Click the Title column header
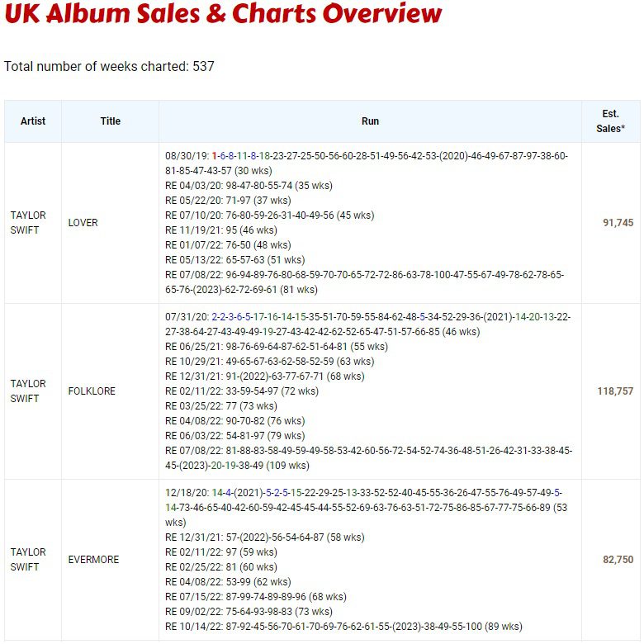 pyautogui.click(x=111, y=121)
